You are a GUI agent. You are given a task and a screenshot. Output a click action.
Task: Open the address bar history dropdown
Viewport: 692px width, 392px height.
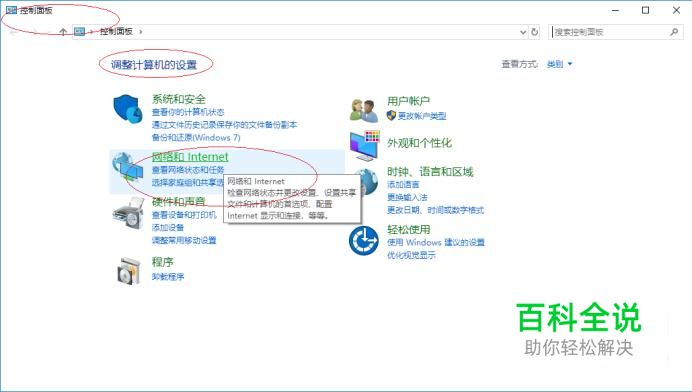click(x=523, y=32)
